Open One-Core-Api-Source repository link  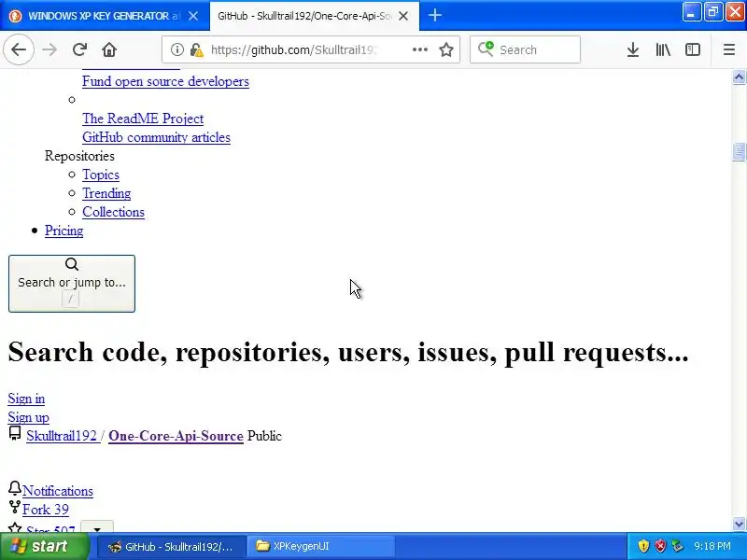[x=176, y=436]
